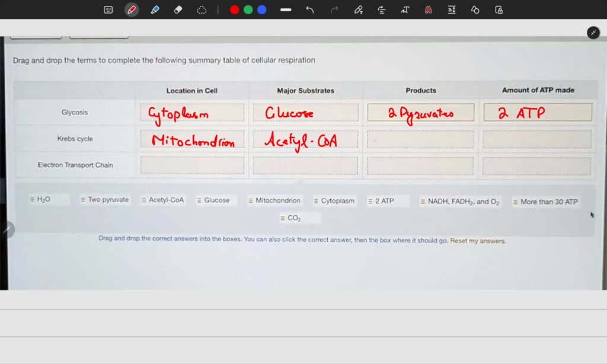607x364 pixels.
Task: Click the empty Products box for Krebs cycle
Action: [420, 138]
